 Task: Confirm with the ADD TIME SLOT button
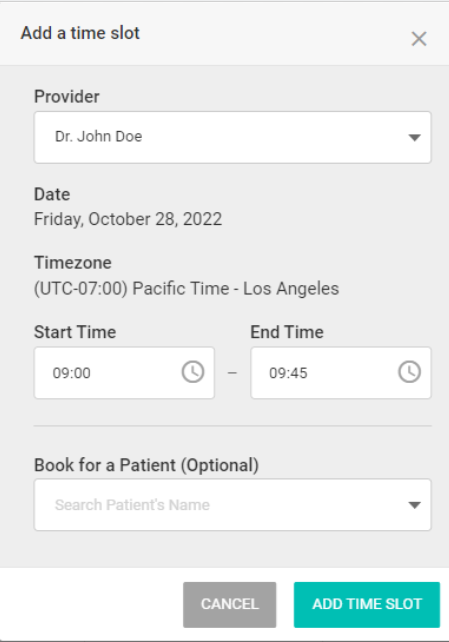pyautogui.click(x=367, y=604)
